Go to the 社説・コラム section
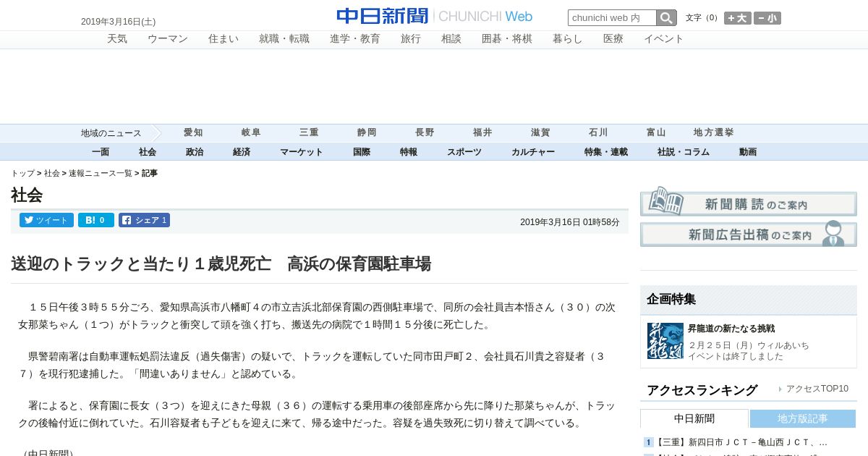This screenshot has height=456, width=868. 684,152
